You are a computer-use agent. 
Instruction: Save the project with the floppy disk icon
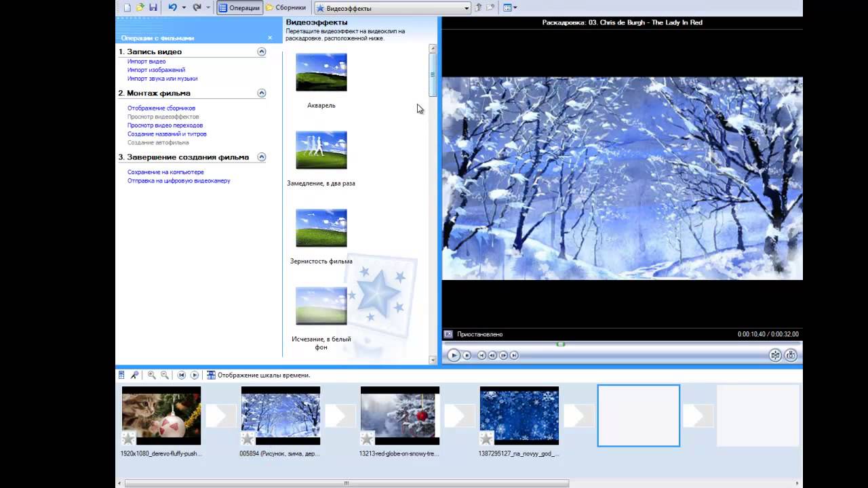tap(153, 7)
